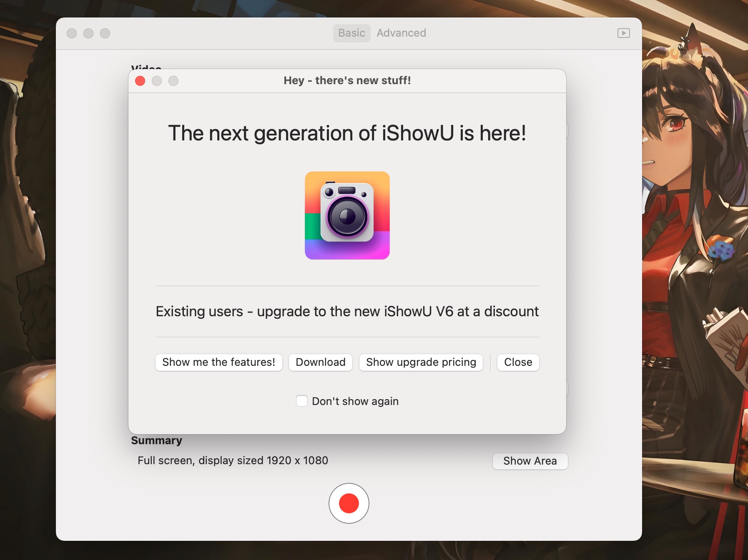Switch to the Basic tab
Image resolution: width=748 pixels, height=560 pixels.
point(351,33)
